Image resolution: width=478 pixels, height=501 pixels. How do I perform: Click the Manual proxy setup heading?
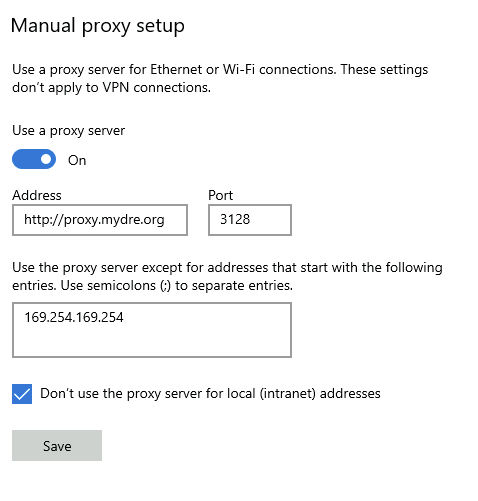pos(98,26)
